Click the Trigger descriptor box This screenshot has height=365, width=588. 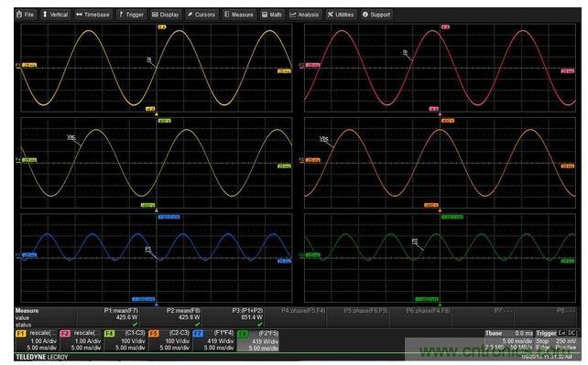[556, 340]
